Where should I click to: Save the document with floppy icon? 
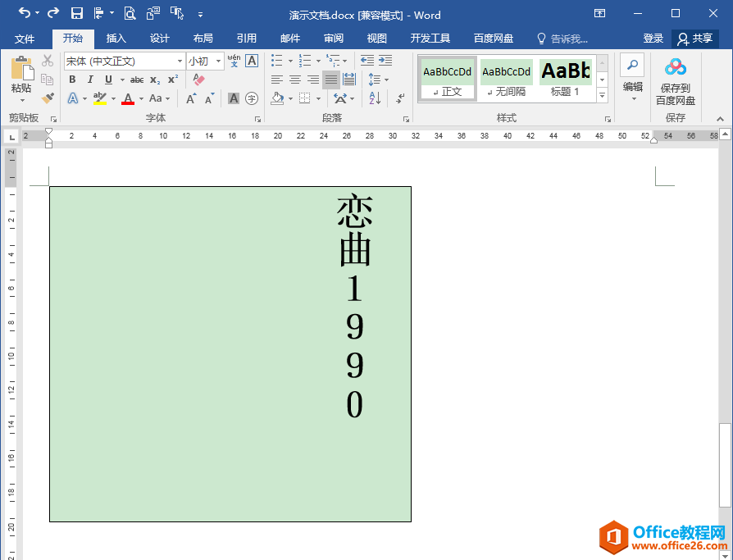click(x=77, y=14)
